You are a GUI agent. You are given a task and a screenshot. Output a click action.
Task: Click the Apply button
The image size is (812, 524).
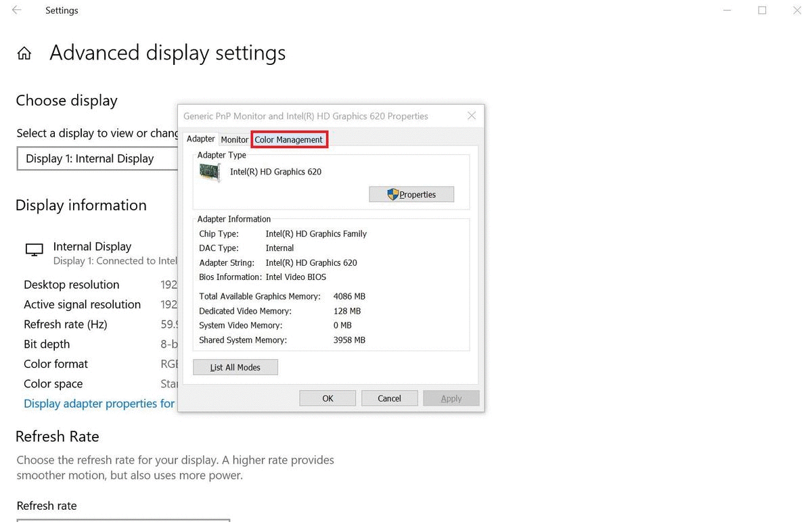(451, 398)
